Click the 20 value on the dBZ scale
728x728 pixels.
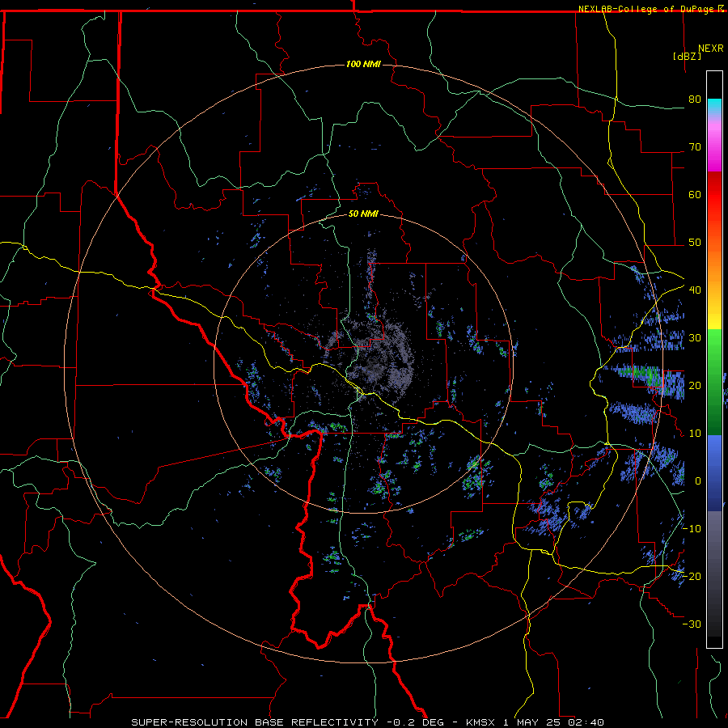695,386
